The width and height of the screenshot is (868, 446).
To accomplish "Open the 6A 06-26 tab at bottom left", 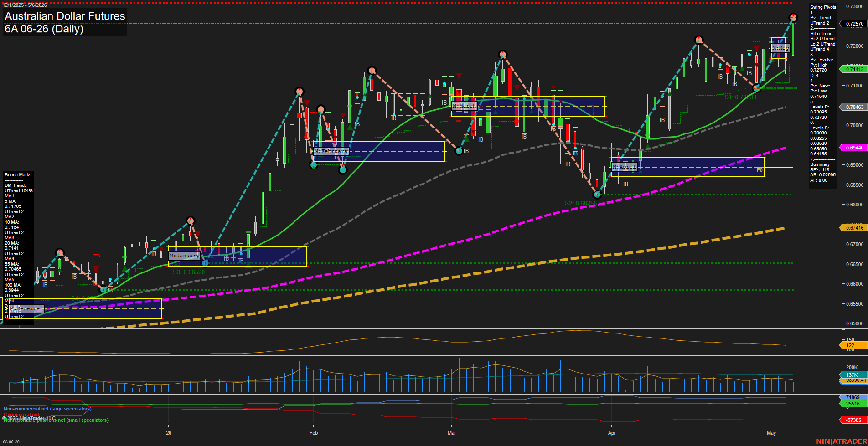I will tap(11, 442).
